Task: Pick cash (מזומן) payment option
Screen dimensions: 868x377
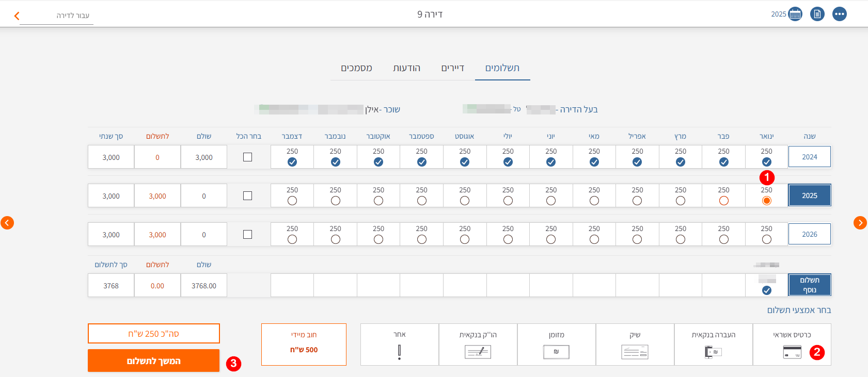Action: [556, 345]
